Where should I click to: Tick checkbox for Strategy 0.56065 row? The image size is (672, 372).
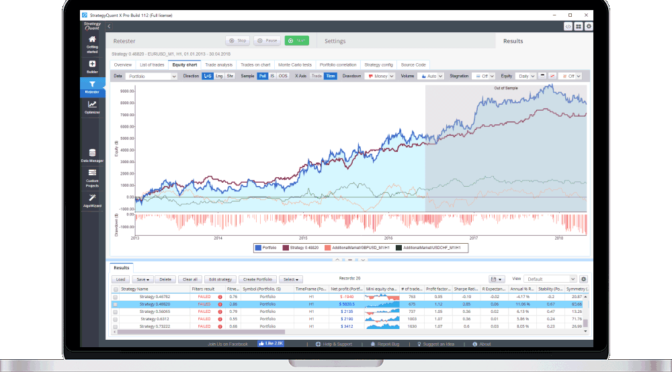pyautogui.click(x=115, y=312)
